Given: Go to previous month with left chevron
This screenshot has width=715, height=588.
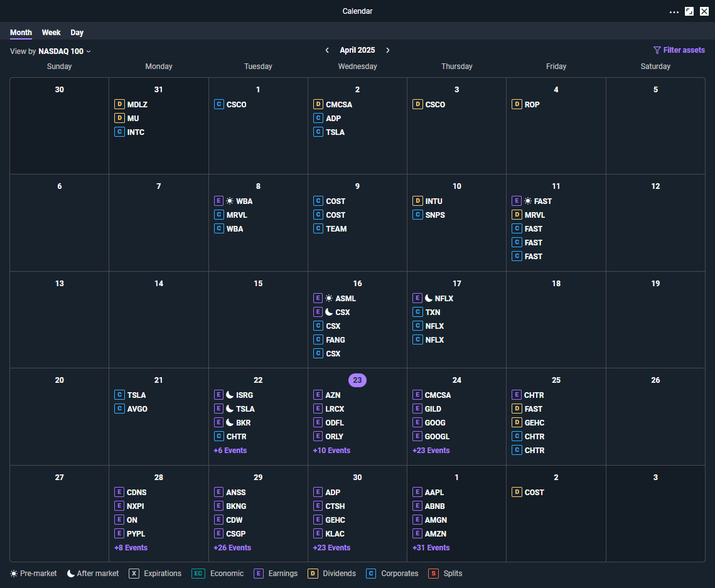Looking at the screenshot, I should tap(327, 50).
